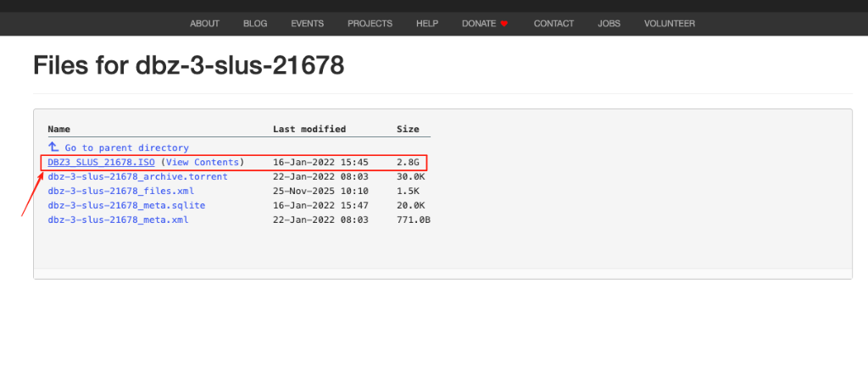
Task: Click DONATE in the navigation bar
Action: coord(479,24)
